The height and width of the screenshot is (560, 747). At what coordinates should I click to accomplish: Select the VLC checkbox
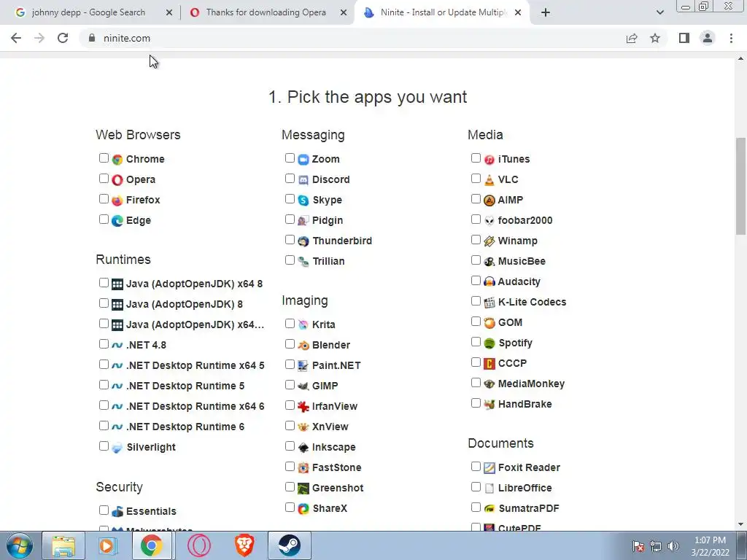pyautogui.click(x=476, y=179)
